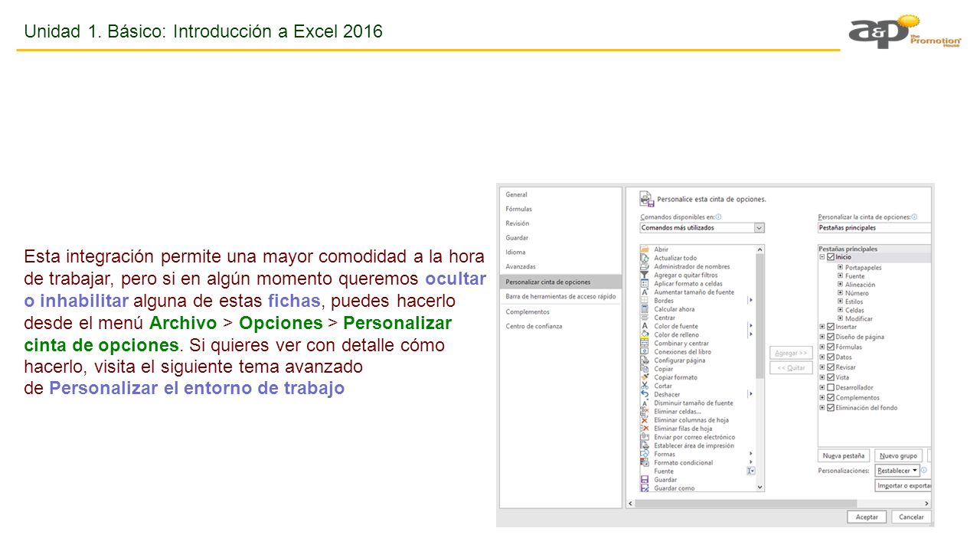980x551 pixels.
Task: Select the Formas shapes icon
Action: [x=645, y=454]
